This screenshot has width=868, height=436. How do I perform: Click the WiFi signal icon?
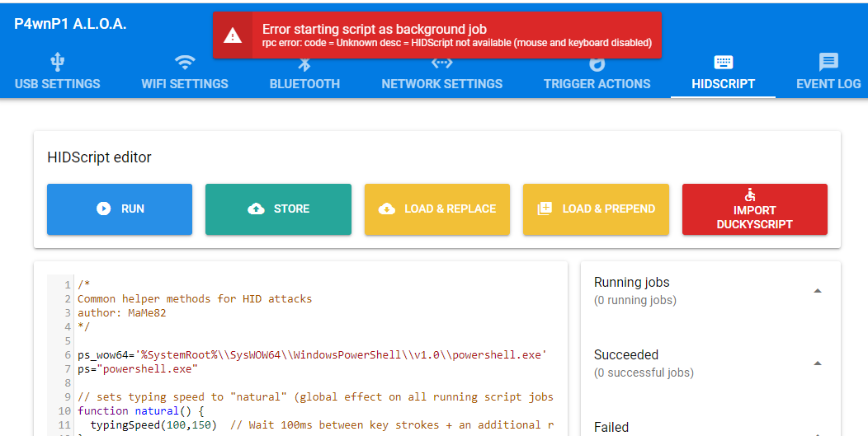point(185,62)
